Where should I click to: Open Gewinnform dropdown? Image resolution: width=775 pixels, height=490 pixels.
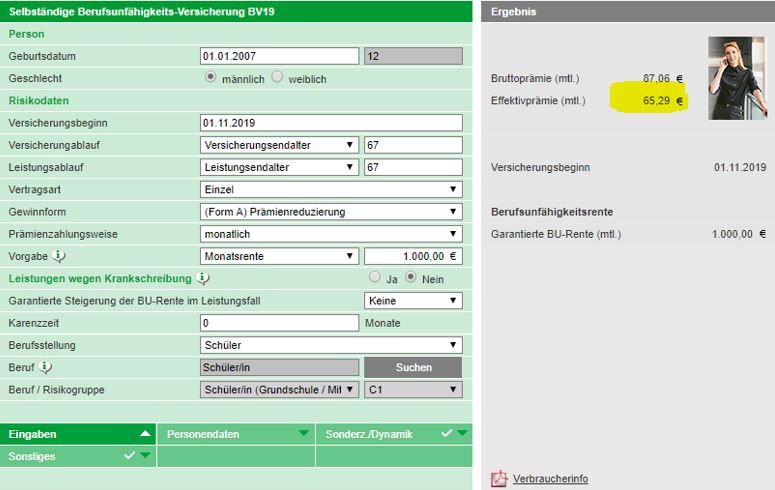tap(331, 212)
